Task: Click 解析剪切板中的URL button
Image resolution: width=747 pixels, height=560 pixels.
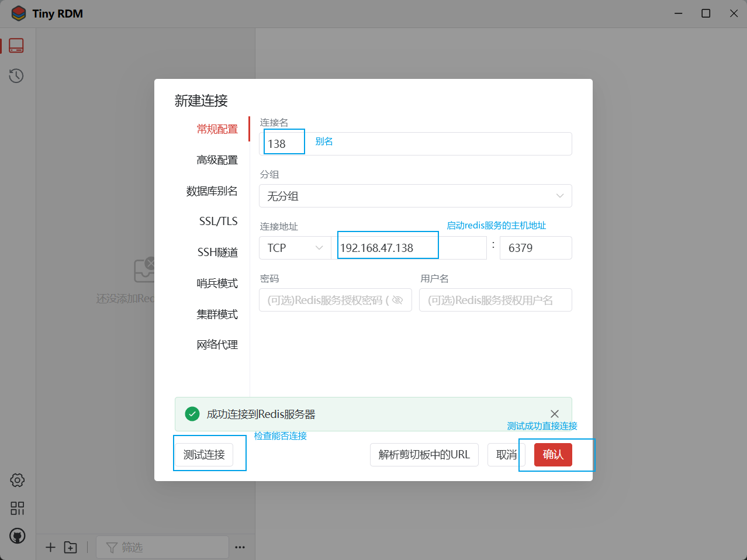Action: coord(424,455)
